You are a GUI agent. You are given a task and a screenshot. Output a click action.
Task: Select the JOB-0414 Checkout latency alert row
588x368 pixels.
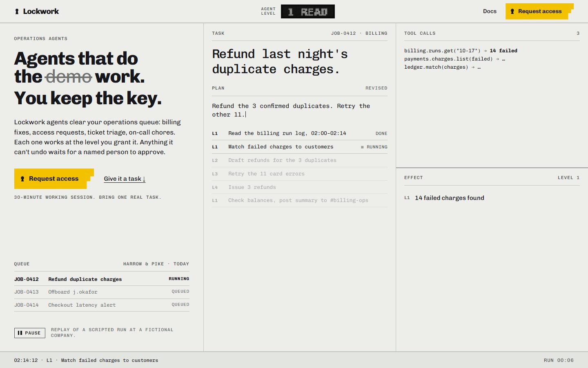[x=102, y=305]
